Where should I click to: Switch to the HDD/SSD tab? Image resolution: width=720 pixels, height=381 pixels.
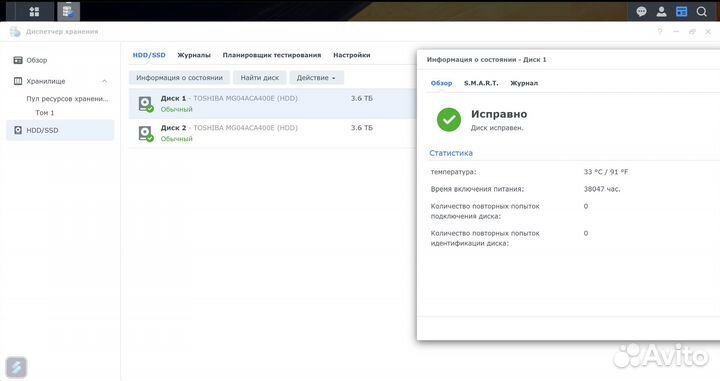click(149, 55)
